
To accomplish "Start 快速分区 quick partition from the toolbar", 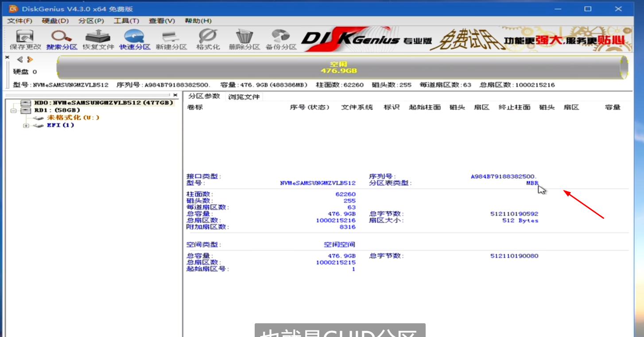I will click(135, 39).
